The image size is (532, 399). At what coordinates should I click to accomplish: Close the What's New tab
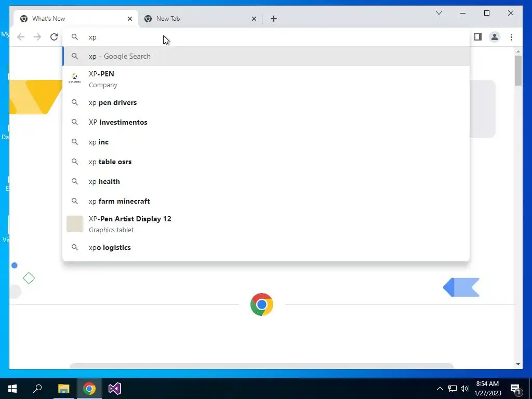click(x=129, y=19)
